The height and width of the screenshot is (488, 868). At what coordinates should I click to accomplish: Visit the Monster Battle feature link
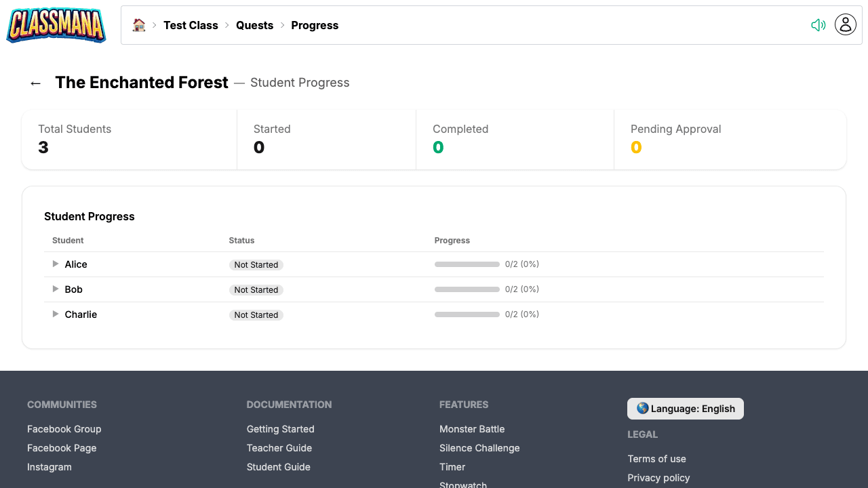[x=472, y=429]
